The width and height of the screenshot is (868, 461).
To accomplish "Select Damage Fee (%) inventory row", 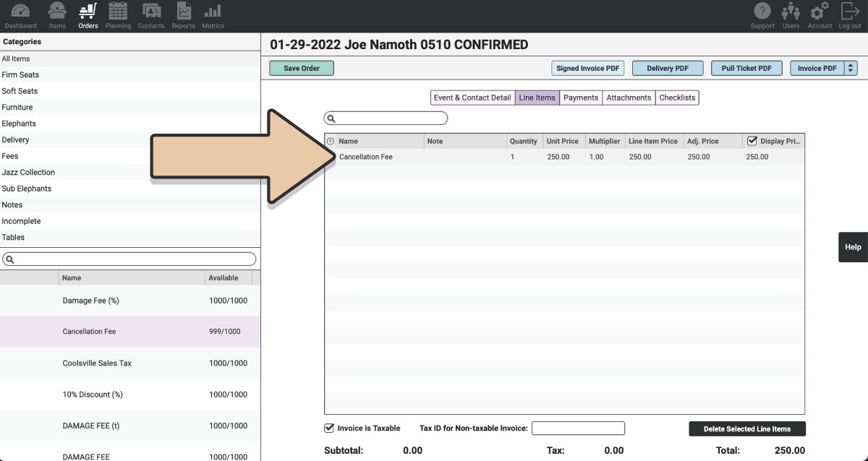I will [130, 300].
